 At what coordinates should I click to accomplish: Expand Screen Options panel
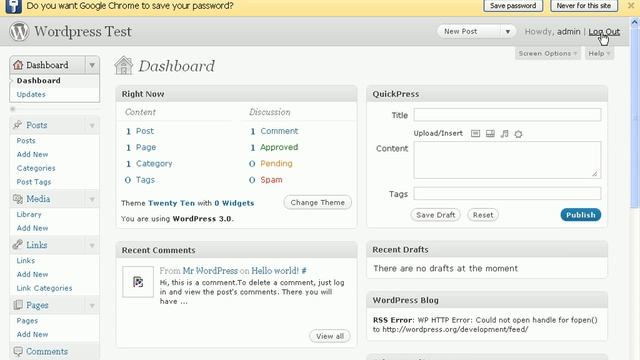pos(548,53)
